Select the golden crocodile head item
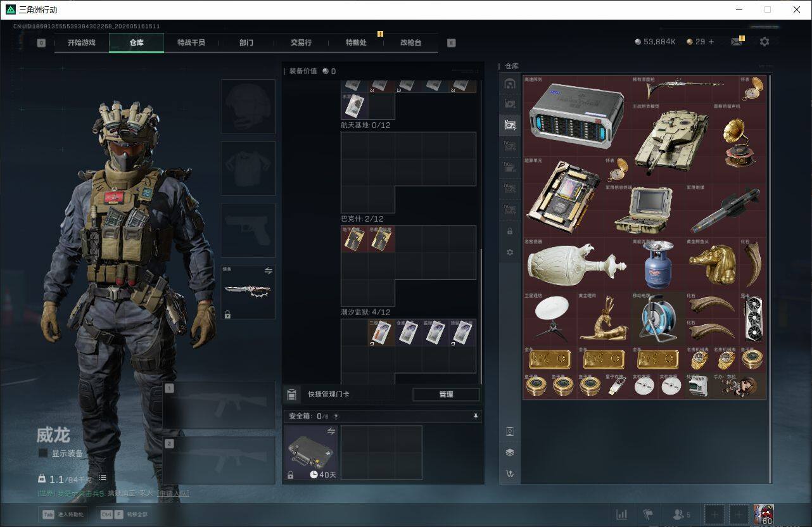Screen dimensions: 812x527 [712, 263]
